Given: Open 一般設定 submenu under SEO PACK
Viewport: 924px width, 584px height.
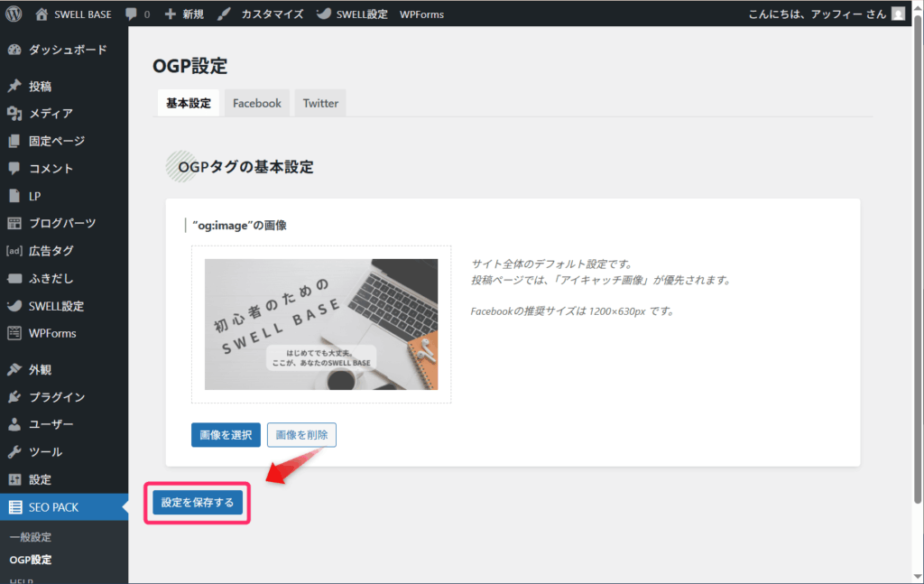Looking at the screenshot, I should 31,537.
